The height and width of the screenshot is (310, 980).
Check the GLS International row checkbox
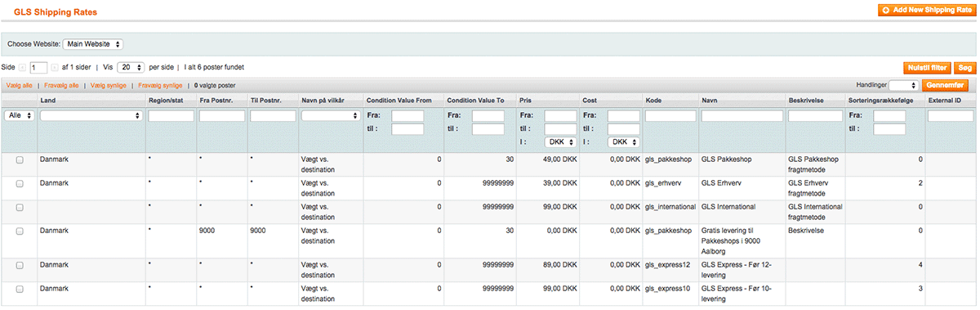(20, 207)
